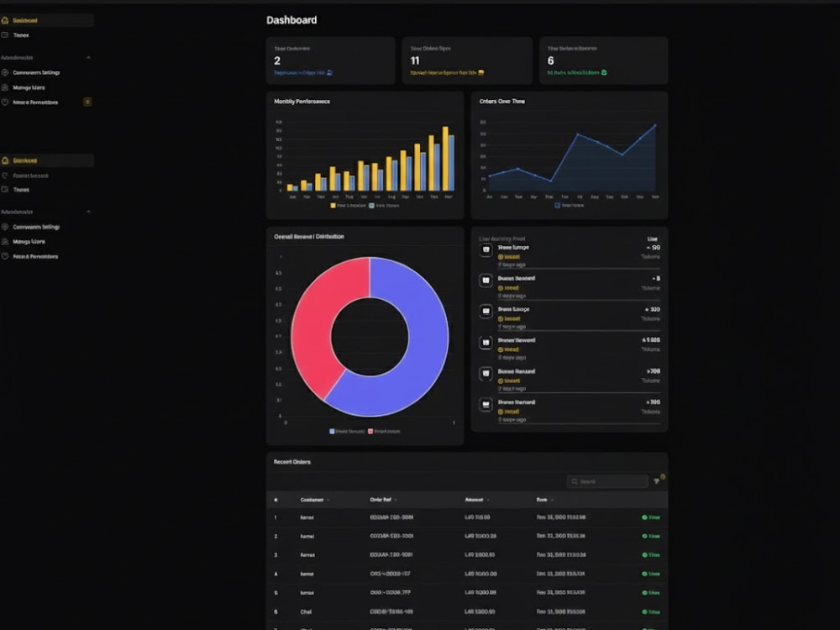
Task: Toggle the blue series legend under Monthly Performance chart
Action: (x=384, y=206)
